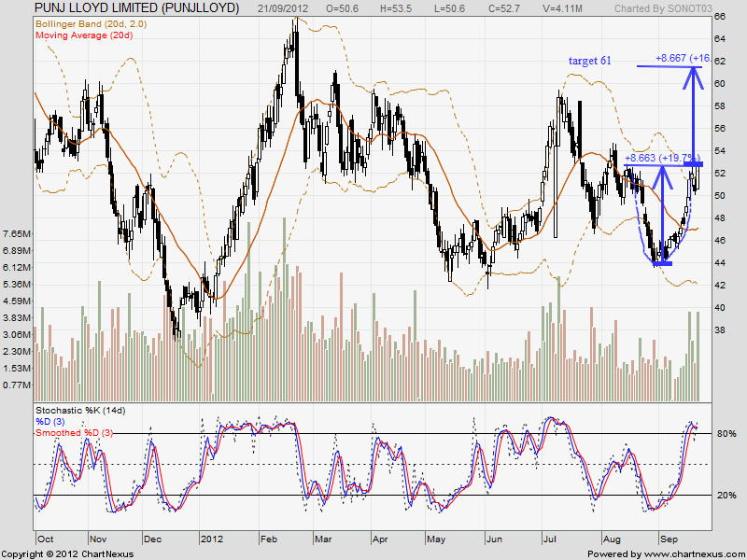Click the 50 price axis label
This screenshot has height=560, width=747.
720,196
